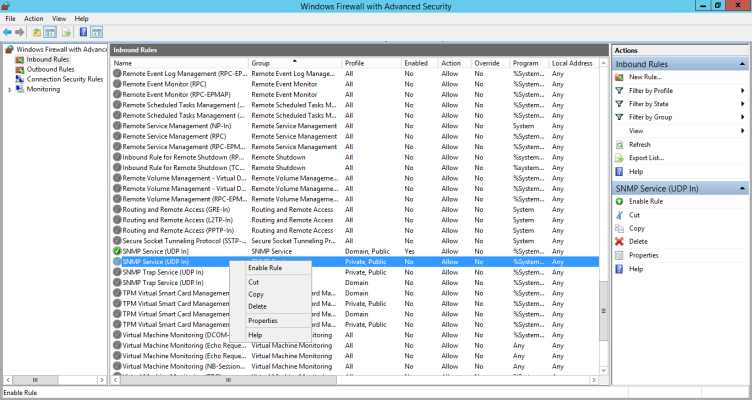752x400 pixels.
Task: Click the New Rule icon in Actions
Action: [619, 77]
